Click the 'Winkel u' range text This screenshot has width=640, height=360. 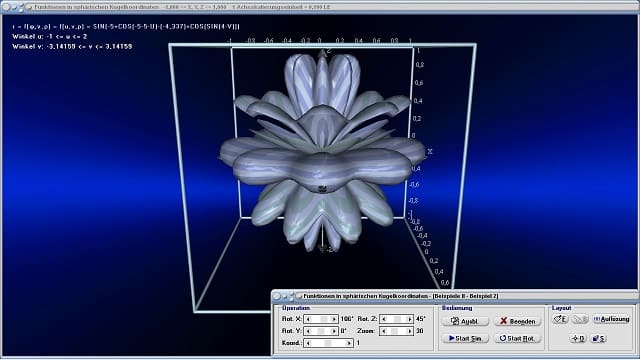click(x=49, y=36)
